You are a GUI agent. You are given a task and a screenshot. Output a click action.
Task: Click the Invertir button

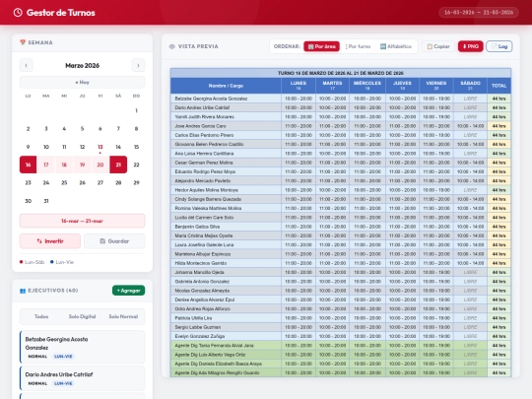[x=50, y=241]
